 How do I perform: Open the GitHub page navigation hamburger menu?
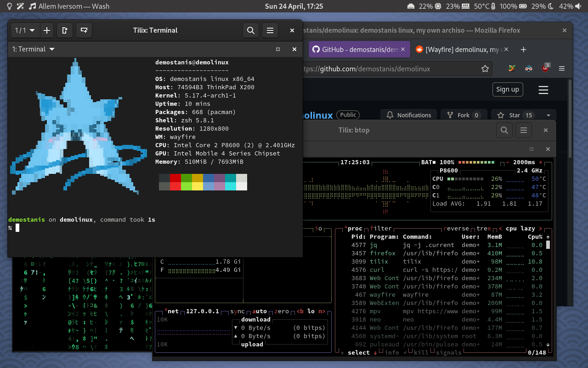[x=543, y=90]
